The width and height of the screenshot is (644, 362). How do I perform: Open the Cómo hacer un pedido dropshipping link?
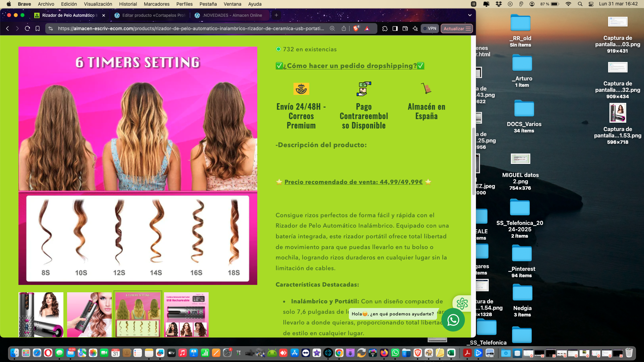pos(350,66)
